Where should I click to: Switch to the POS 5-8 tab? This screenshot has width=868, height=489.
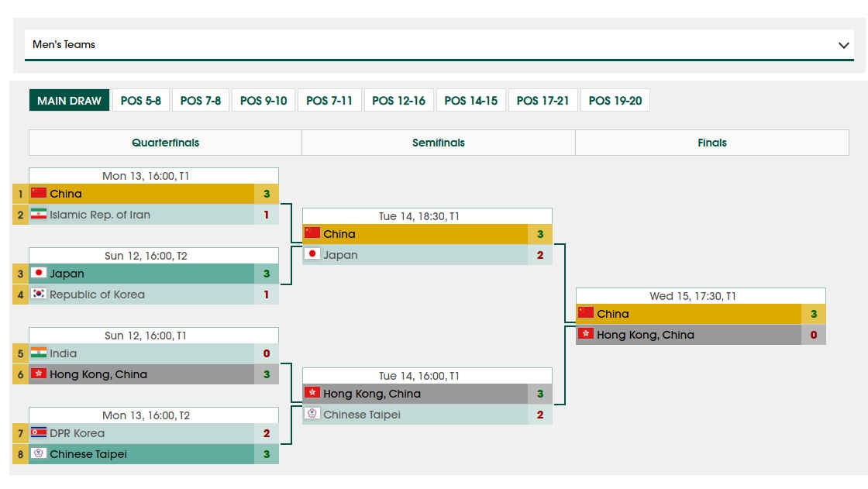tap(140, 100)
